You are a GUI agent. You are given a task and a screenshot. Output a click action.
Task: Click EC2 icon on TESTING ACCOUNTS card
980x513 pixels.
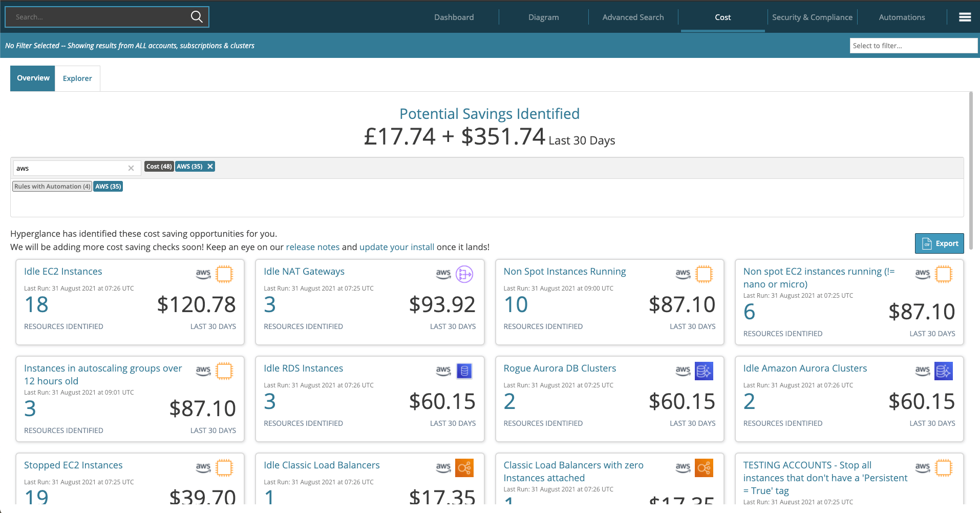point(944,468)
